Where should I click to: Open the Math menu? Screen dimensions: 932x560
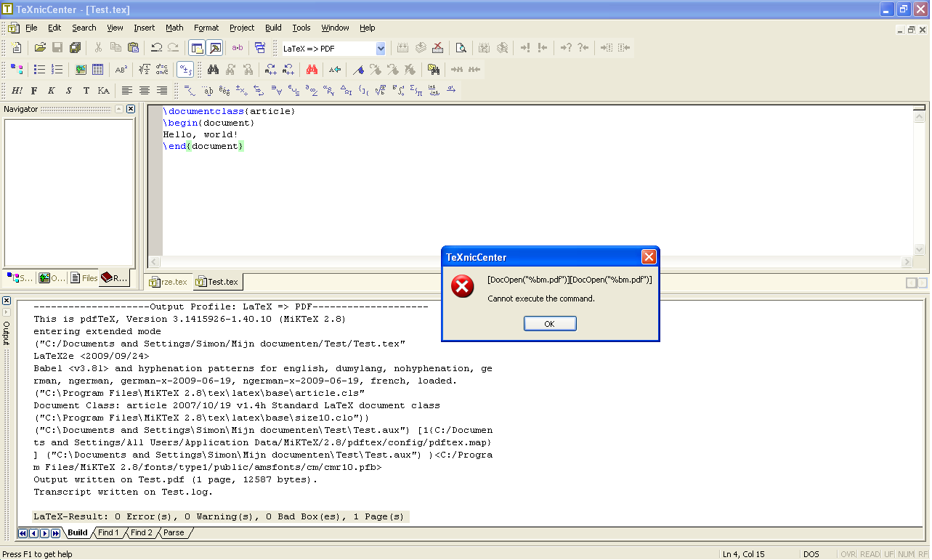coord(174,28)
